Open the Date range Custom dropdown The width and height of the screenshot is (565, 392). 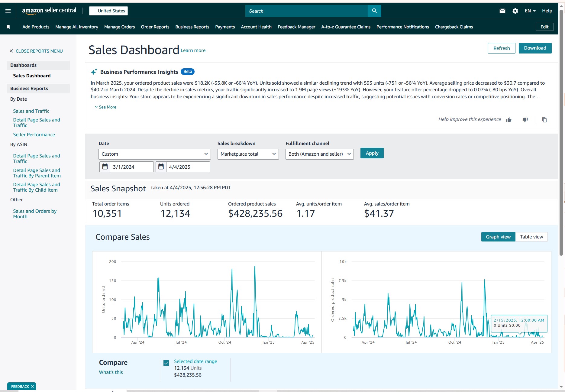154,154
